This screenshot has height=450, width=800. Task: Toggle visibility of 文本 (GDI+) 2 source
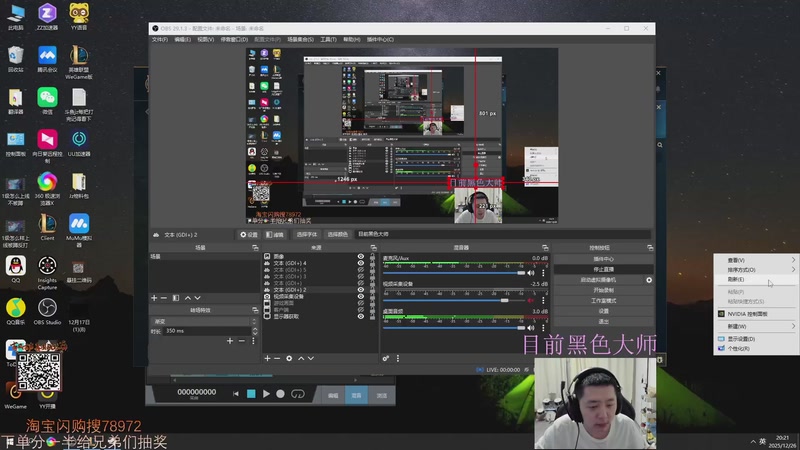point(361,290)
